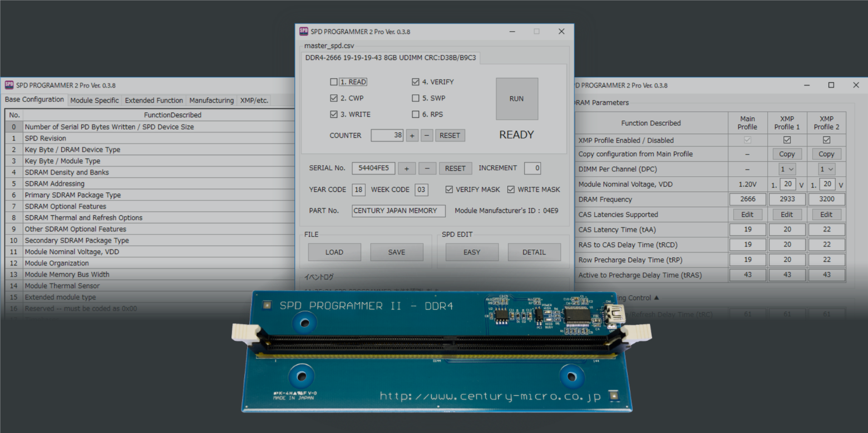Maximize the right SPD PROGRAMMER window

(x=831, y=85)
